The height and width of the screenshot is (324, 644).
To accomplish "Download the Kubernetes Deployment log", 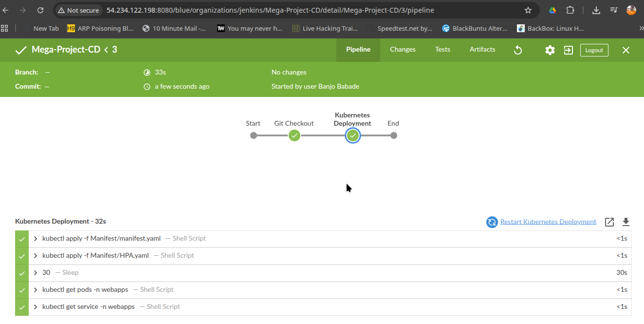I will pos(626,222).
